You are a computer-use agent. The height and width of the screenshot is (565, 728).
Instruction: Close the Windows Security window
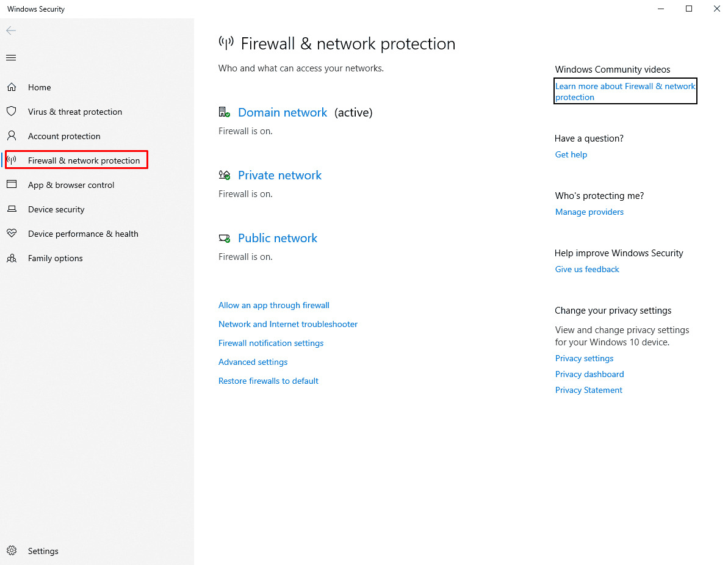pos(716,9)
